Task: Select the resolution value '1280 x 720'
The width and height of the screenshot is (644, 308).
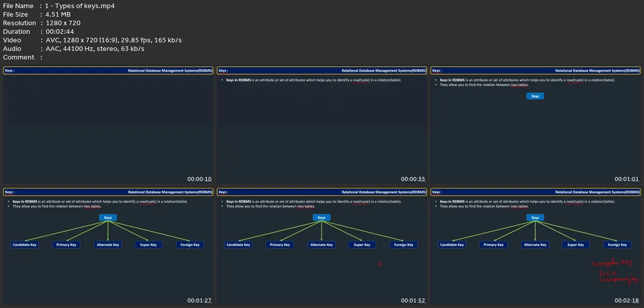Action: tap(63, 23)
